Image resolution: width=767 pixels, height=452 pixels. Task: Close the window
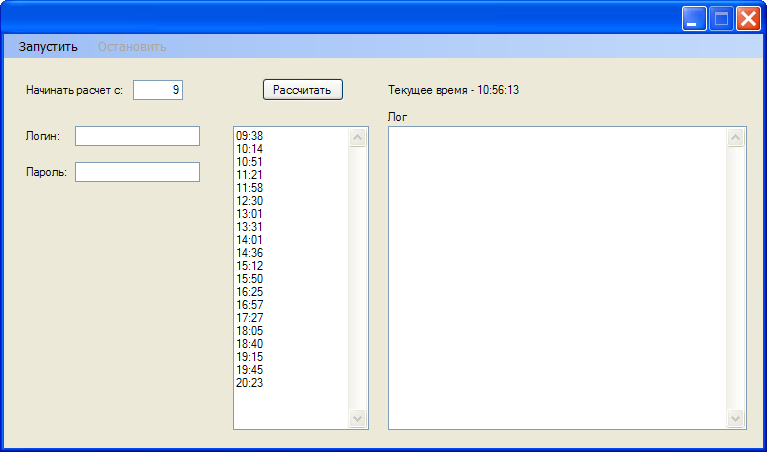(x=748, y=19)
